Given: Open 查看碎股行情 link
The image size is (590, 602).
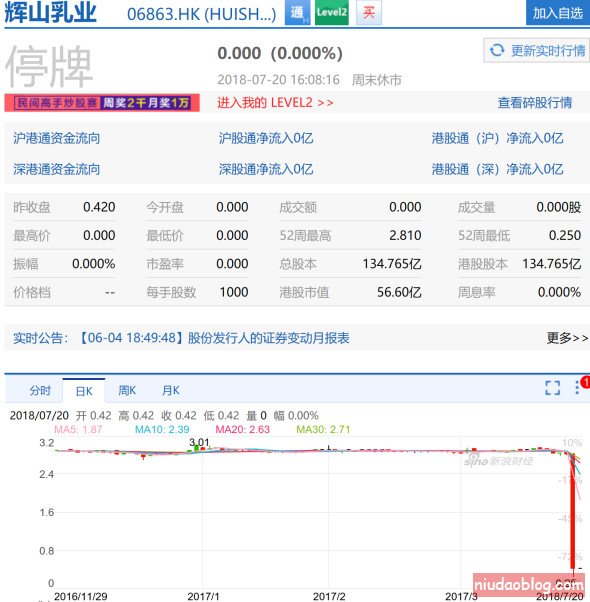Looking at the screenshot, I should [x=535, y=103].
